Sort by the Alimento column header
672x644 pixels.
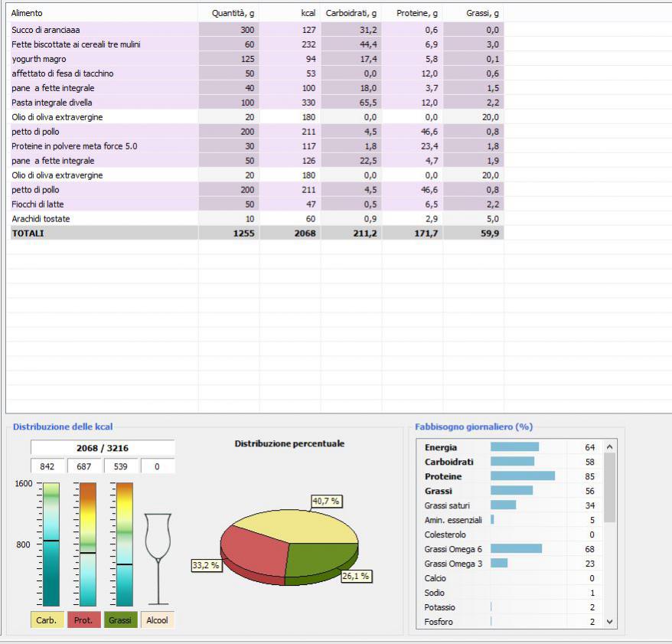[x=99, y=13]
